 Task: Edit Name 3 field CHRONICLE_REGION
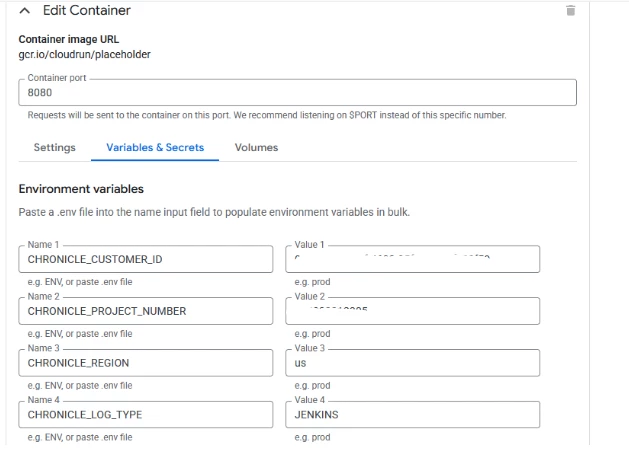coord(146,363)
